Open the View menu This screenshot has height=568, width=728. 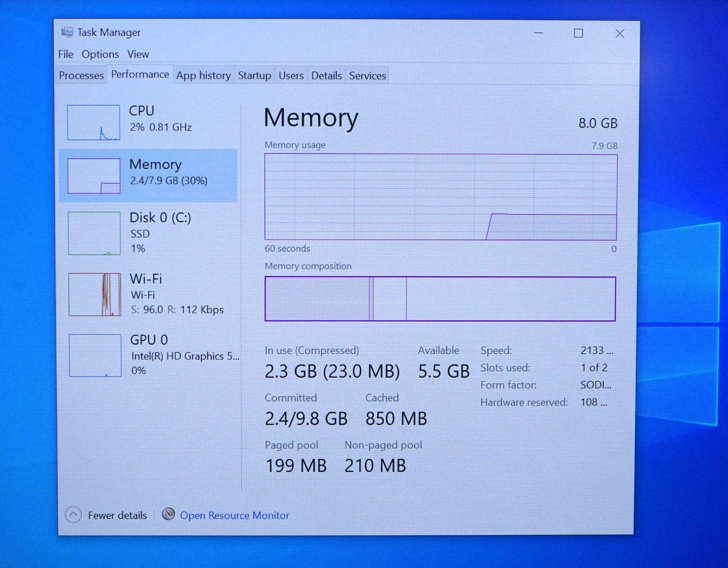click(138, 54)
